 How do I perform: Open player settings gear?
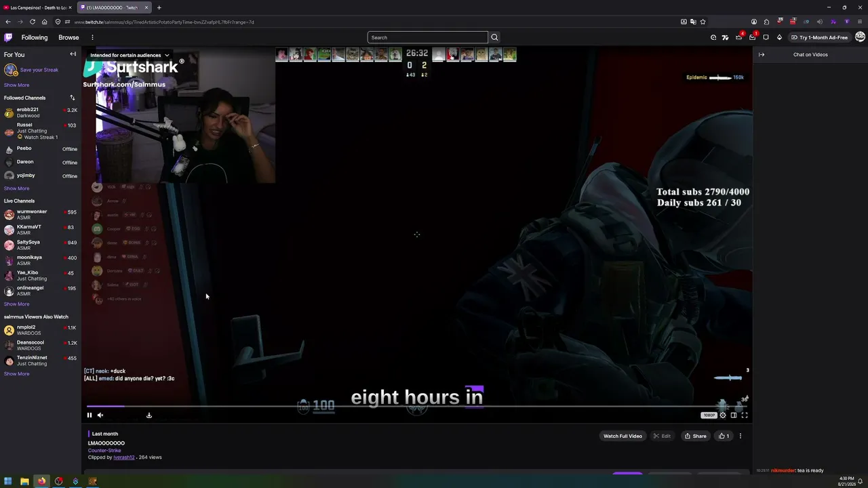[723, 415]
